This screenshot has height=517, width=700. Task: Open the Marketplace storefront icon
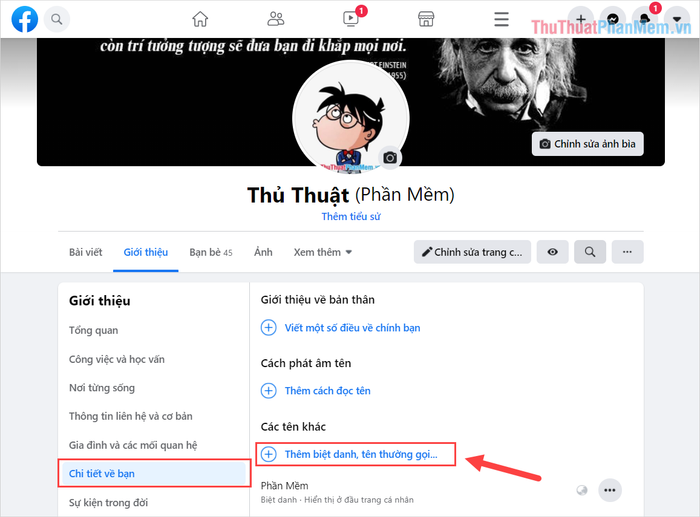[426, 19]
